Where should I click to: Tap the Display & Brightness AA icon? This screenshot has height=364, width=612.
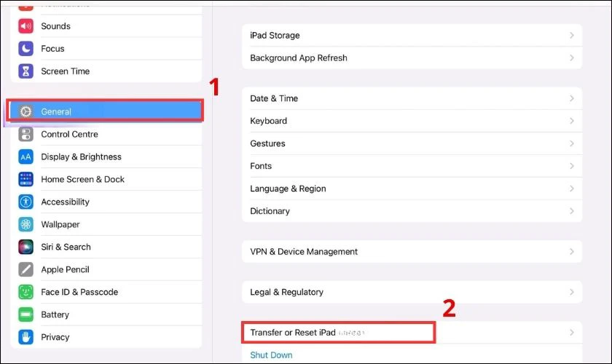click(x=25, y=157)
